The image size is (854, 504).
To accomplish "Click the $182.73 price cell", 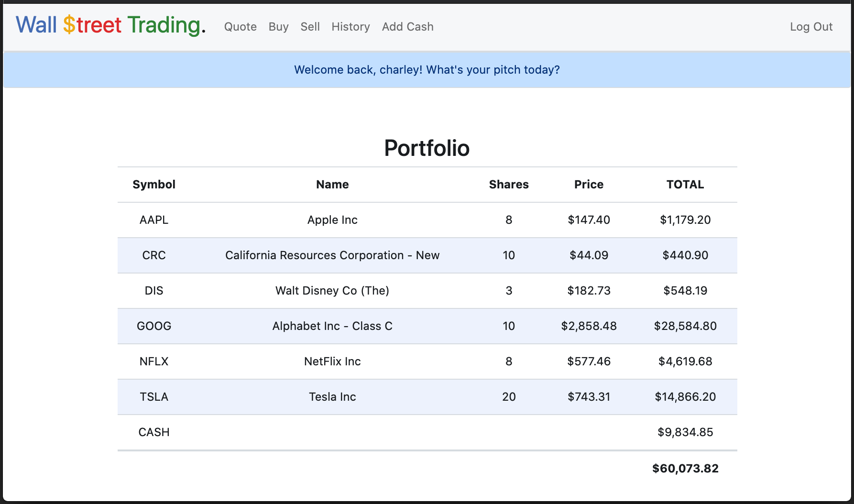I will [x=589, y=291].
